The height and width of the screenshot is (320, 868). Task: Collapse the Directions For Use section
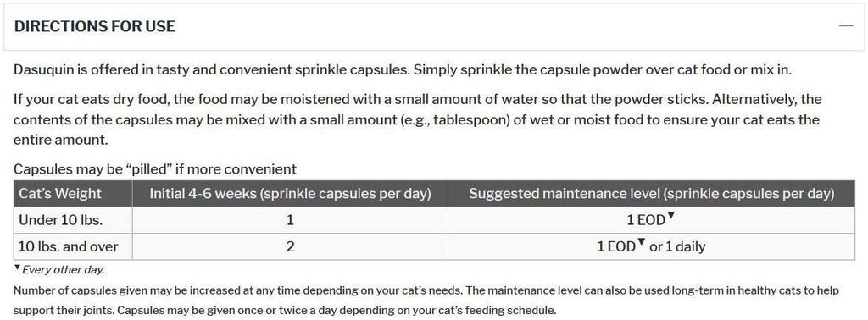845,26
